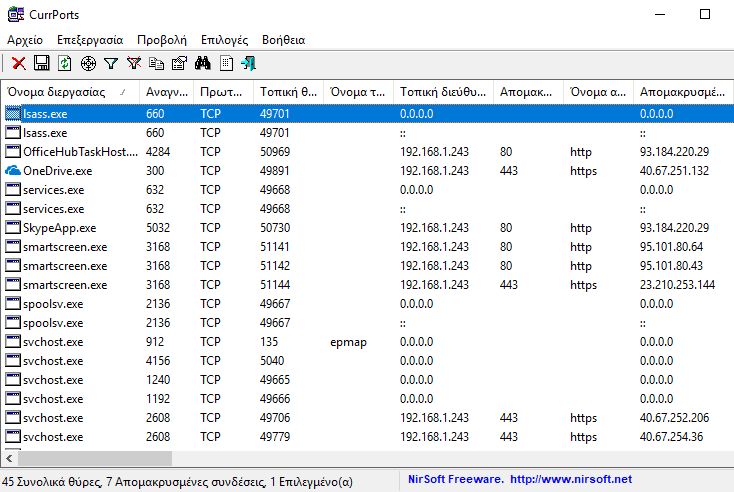This screenshot has width=734, height=492.
Task: Click the icon of smartscreen.exe port 51144
Action: [13, 285]
